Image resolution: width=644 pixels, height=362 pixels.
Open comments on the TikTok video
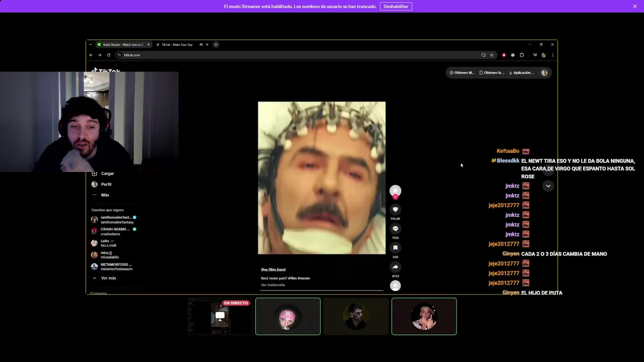[x=395, y=229]
